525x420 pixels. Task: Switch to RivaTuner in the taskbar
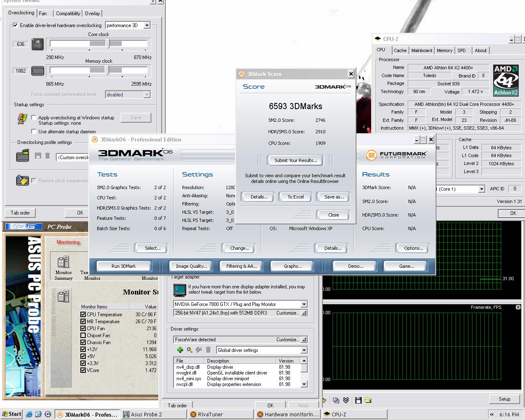point(221,414)
